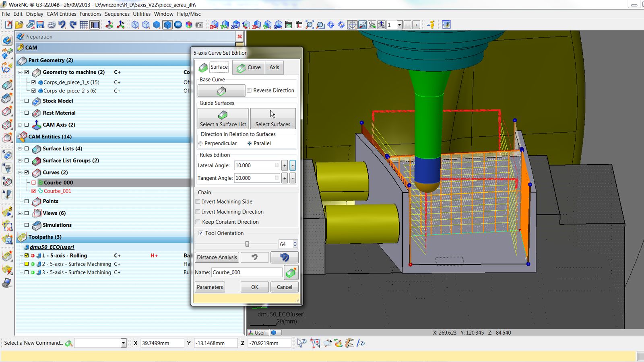Expand the Surface Lists (4) tree node
The height and width of the screenshot is (362, 644).
pos(20,149)
